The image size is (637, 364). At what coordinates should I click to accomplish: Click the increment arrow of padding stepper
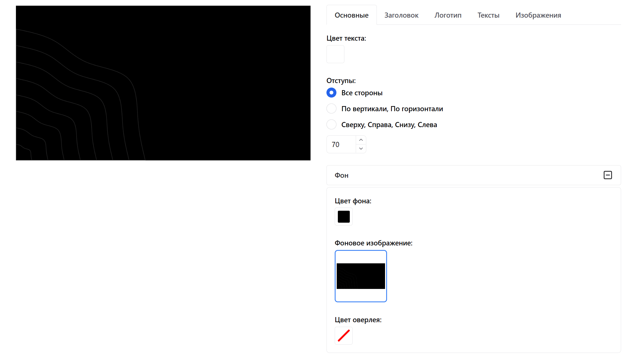click(x=361, y=140)
